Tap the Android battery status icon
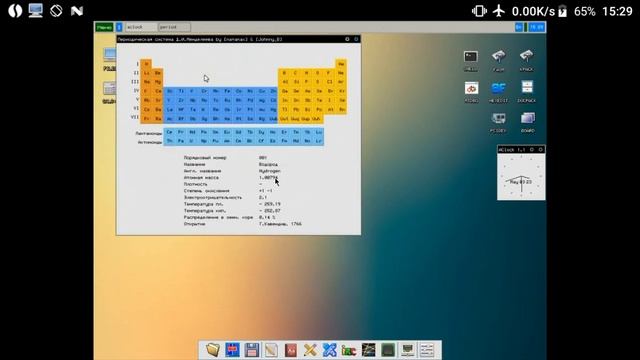 point(562,11)
